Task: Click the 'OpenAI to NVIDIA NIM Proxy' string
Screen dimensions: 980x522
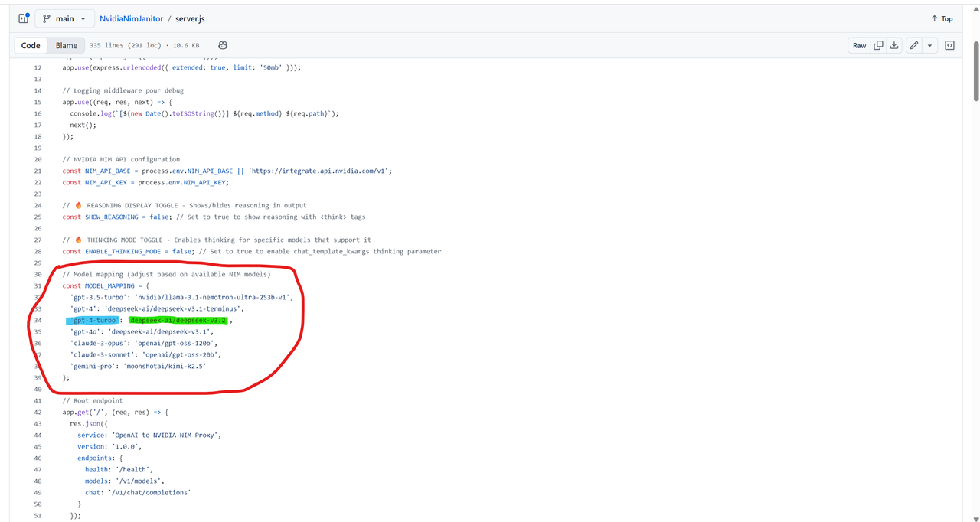Action: click(166, 435)
